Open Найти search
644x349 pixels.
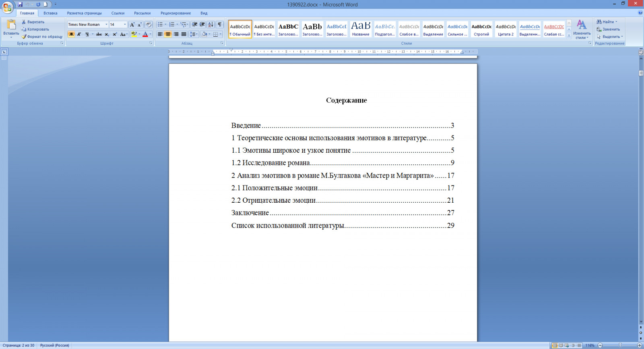(x=607, y=22)
